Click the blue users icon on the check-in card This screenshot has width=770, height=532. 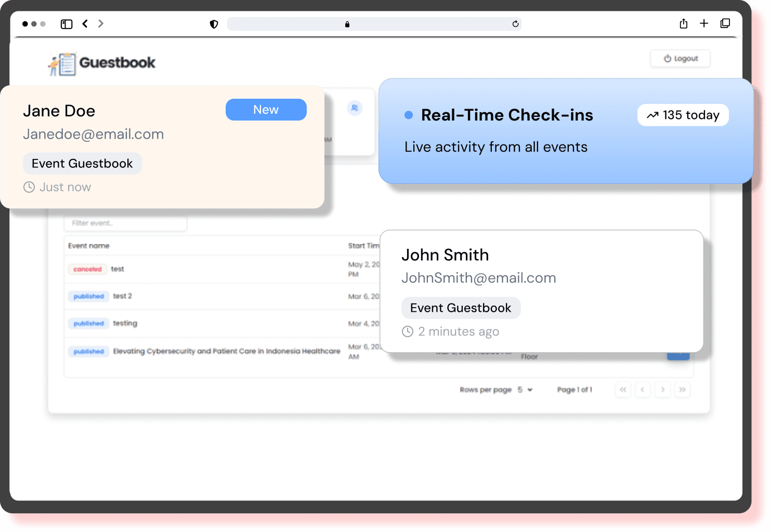pyautogui.click(x=355, y=108)
